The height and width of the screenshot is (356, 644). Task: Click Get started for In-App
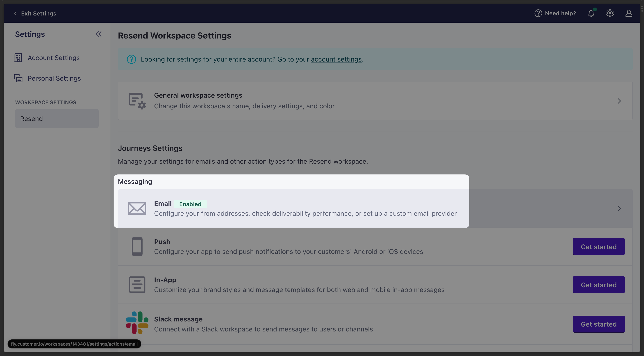599,285
